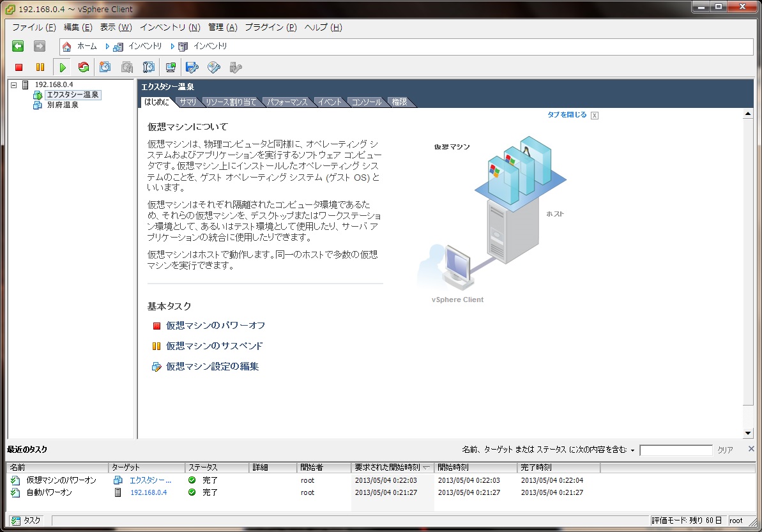The height and width of the screenshot is (532, 762).
Task: Click the edit settings icon in 基本タスク
Action: [156, 367]
